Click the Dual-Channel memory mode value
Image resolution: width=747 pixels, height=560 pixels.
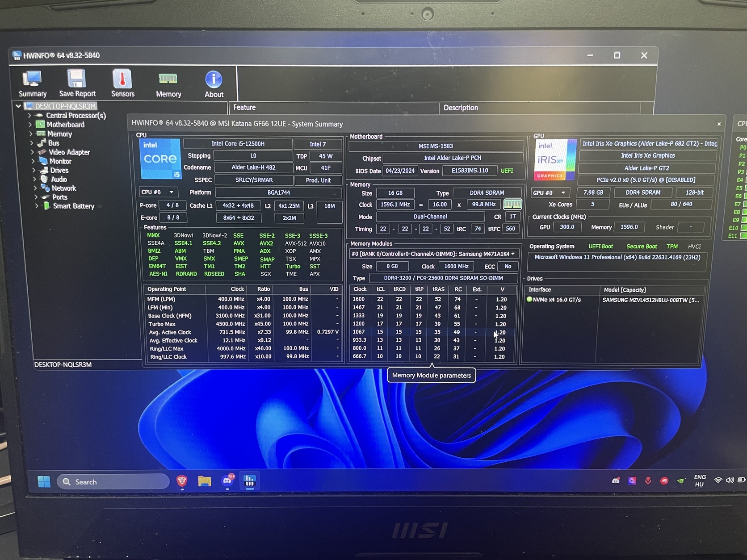[430, 217]
